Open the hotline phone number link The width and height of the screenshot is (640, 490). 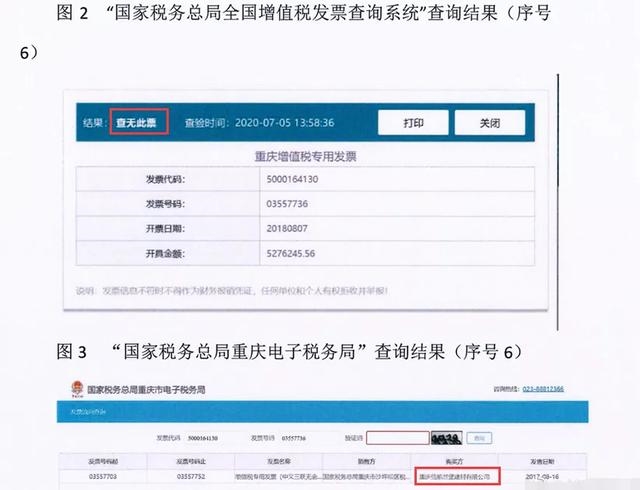[543, 389]
